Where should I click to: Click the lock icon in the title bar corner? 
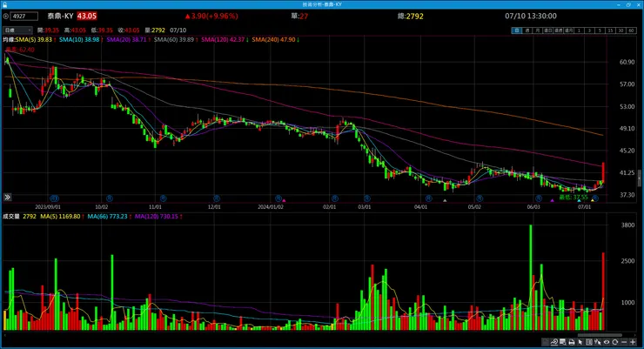4,4
